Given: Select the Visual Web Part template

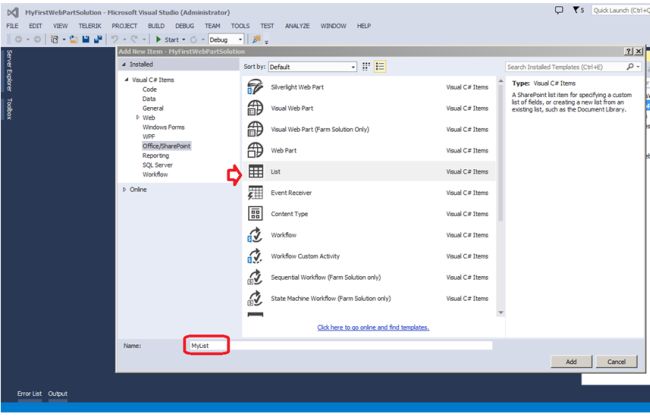Looking at the screenshot, I should [369, 108].
